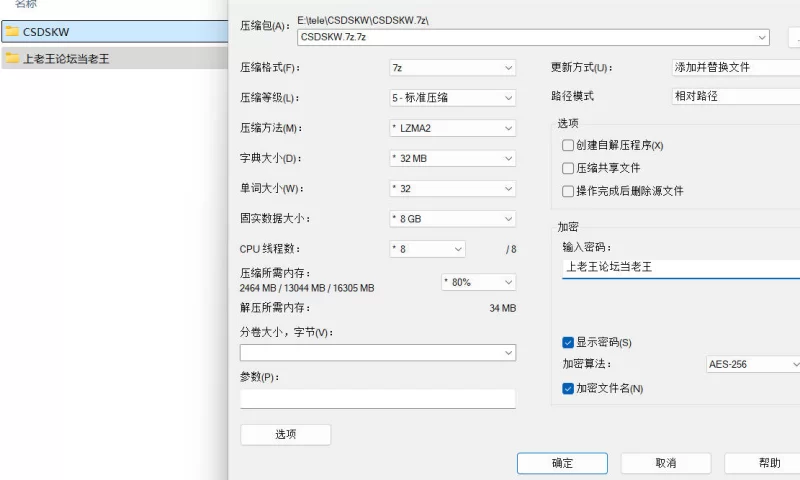Screen dimensions: 800x480
Task: Check 操作完成后删除源文件 option
Action: click(x=568, y=191)
